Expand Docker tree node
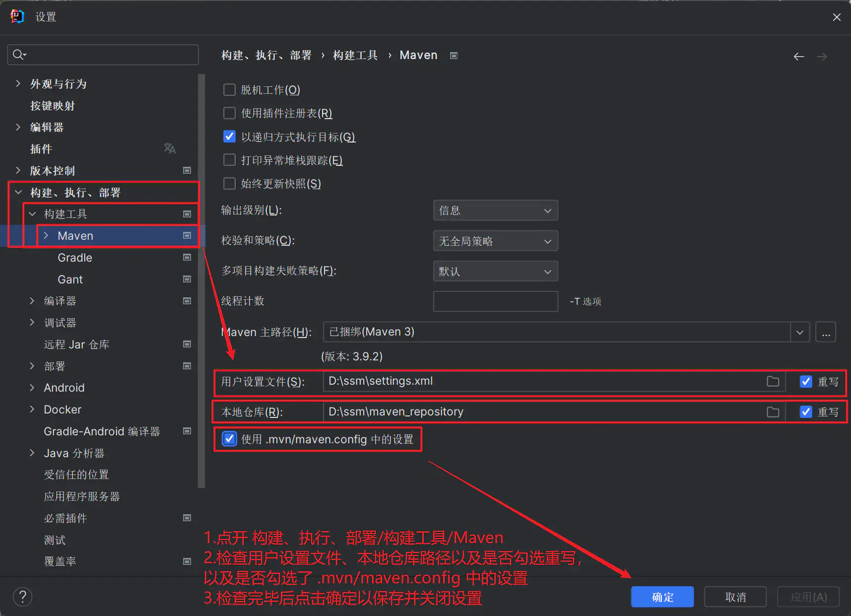This screenshot has width=851, height=616. tap(32, 409)
